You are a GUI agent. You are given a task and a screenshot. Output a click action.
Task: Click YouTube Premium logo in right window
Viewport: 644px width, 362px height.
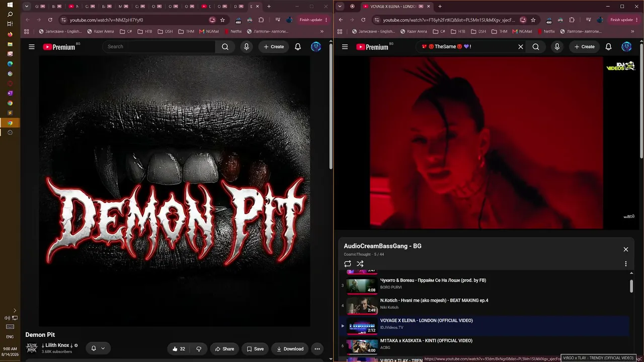point(372,47)
